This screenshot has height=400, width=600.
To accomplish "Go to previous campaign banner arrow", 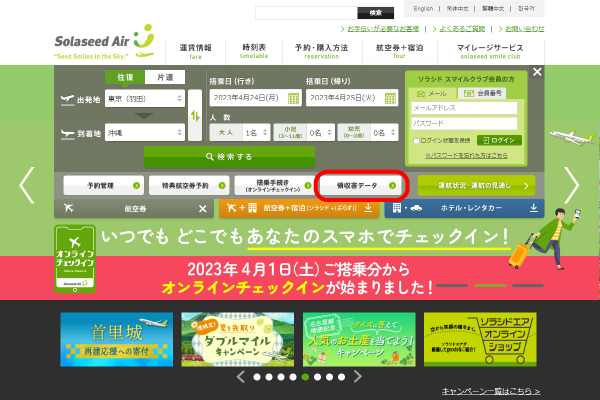I will [x=241, y=377].
